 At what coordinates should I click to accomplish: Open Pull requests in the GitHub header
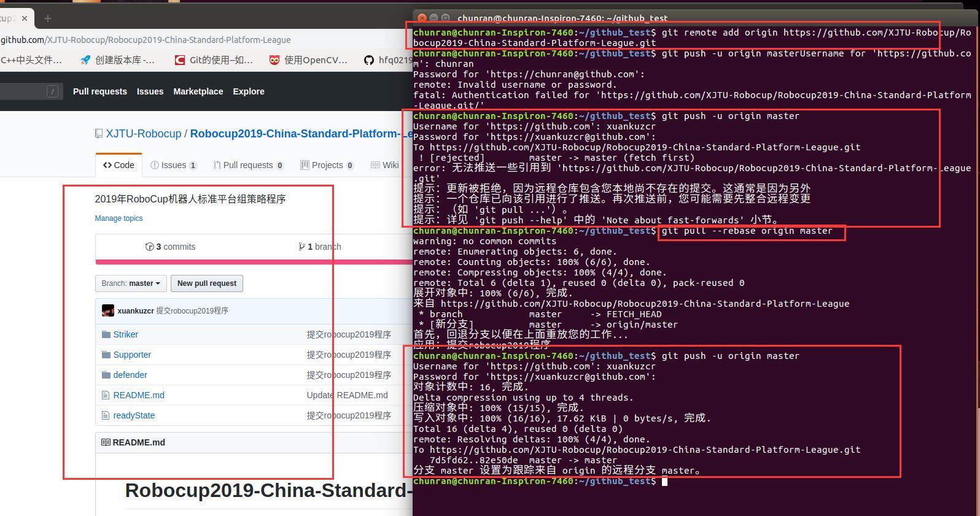click(100, 91)
